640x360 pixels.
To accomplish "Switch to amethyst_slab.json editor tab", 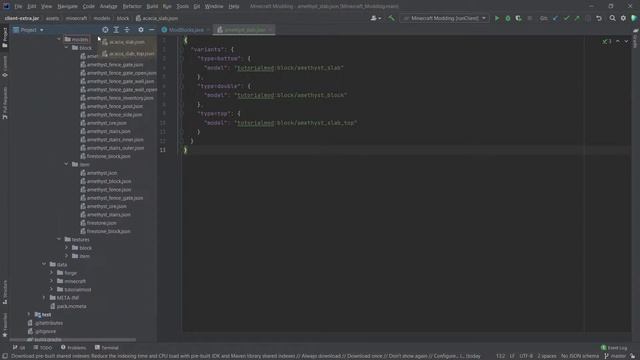I will 244,30.
